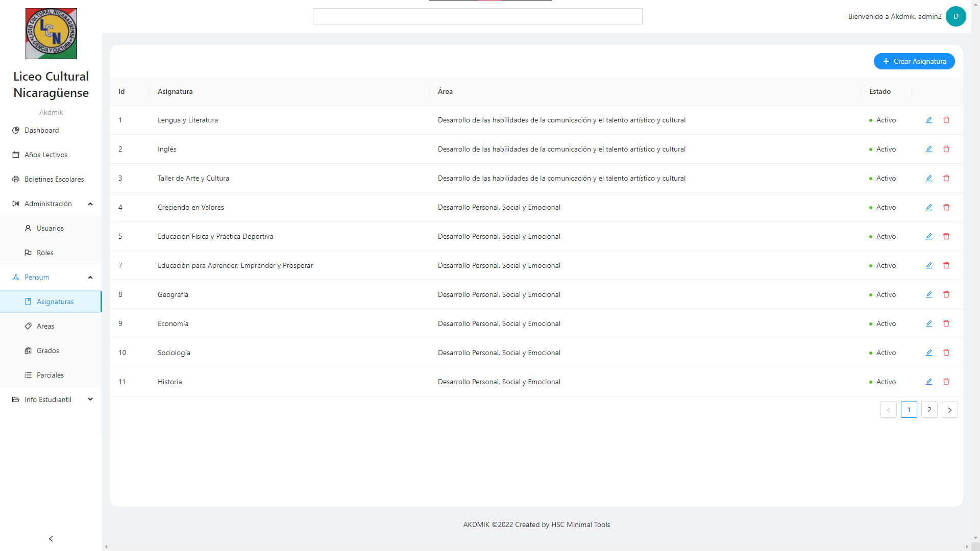This screenshot has height=551, width=980.
Task: Click the pencil icon for Economía row
Action: pyautogui.click(x=929, y=323)
